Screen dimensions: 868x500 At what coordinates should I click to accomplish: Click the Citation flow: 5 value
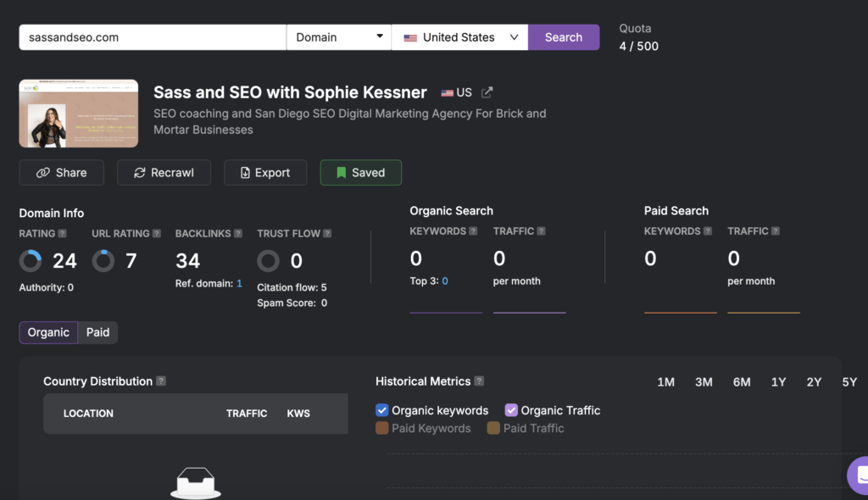(292, 287)
